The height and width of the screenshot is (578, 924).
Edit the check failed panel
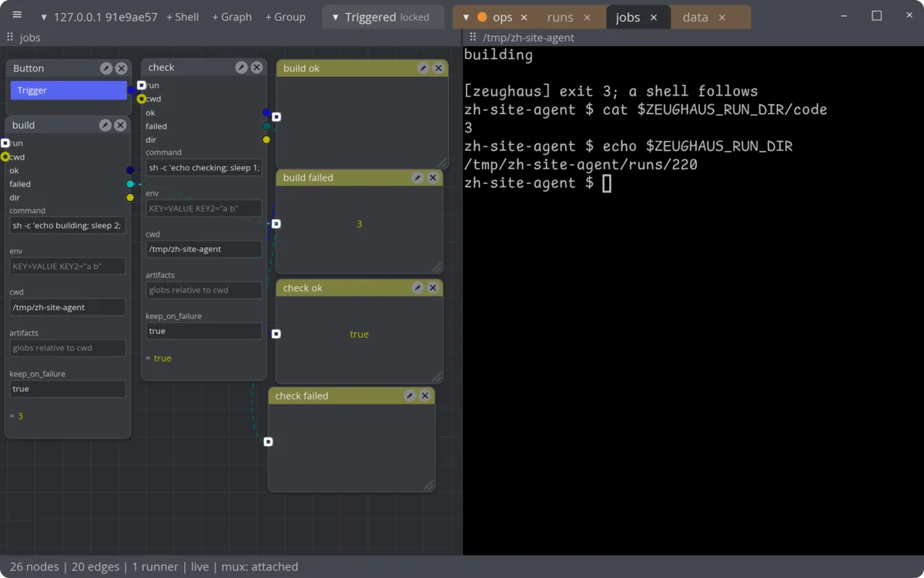tap(410, 396)
